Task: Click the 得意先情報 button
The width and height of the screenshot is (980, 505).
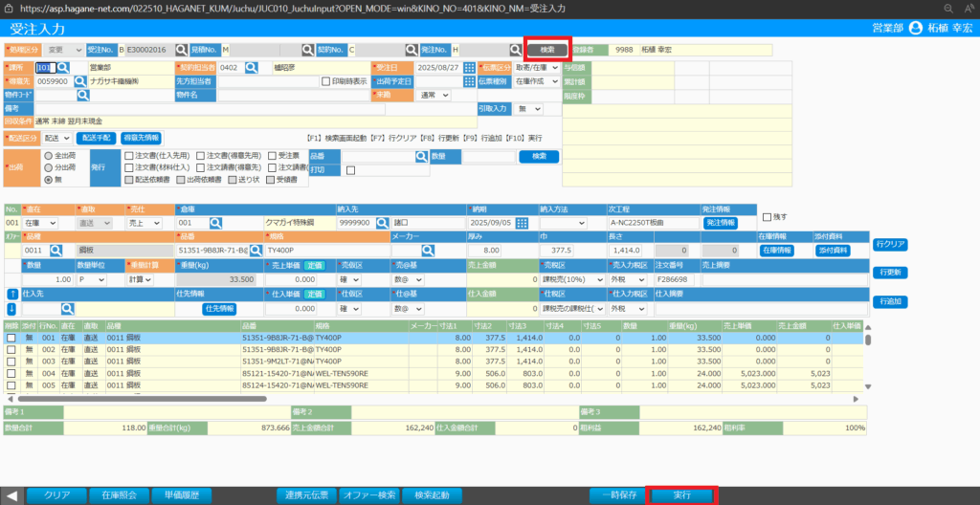Action: click(142, 138)
